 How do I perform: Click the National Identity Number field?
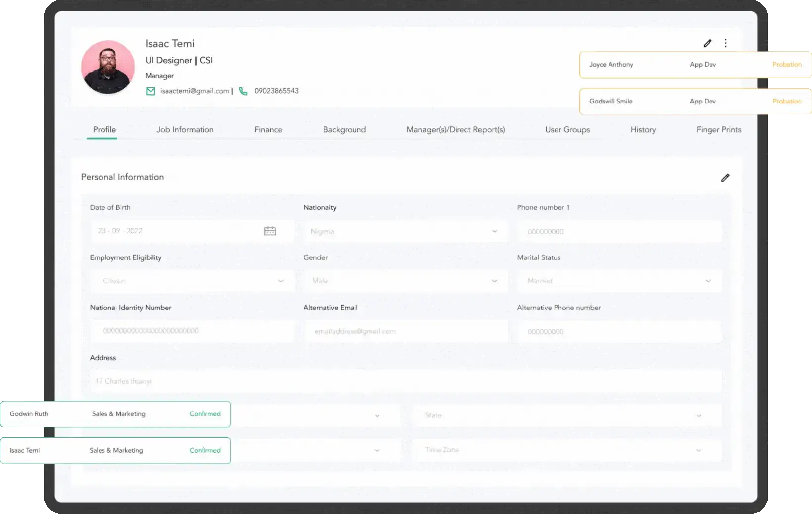pyautogui.click(x=192, y=331)
